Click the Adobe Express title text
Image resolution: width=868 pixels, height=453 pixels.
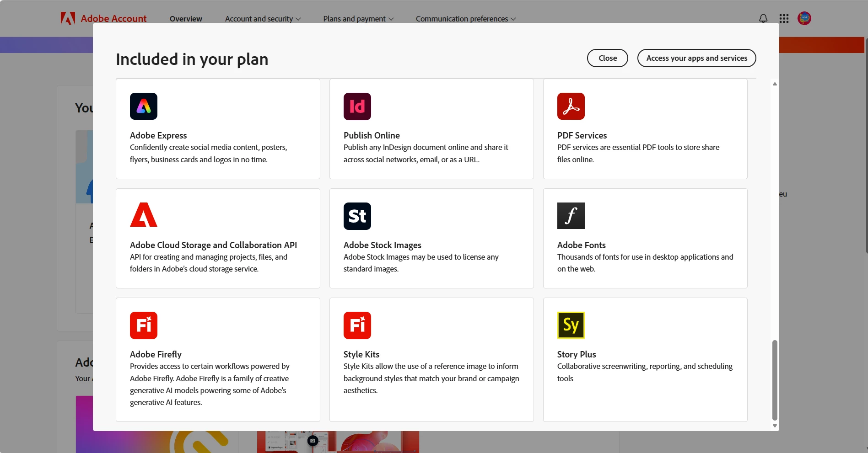point(158,135)
